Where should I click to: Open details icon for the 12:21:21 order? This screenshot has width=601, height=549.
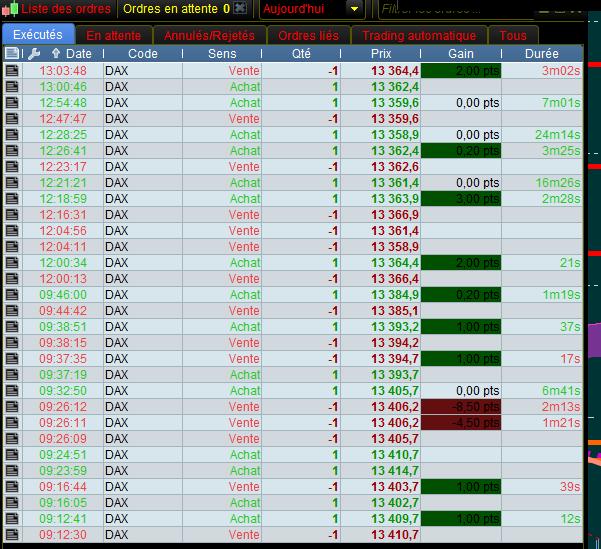click(12, 182)
